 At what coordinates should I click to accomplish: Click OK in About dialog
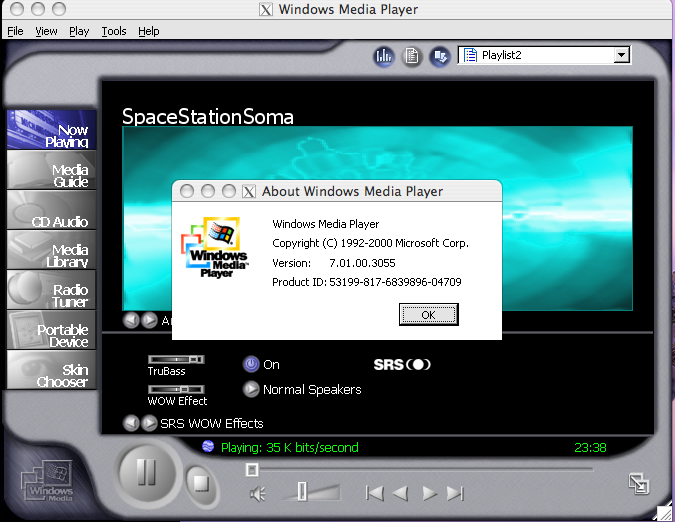[x=428, y=315]
